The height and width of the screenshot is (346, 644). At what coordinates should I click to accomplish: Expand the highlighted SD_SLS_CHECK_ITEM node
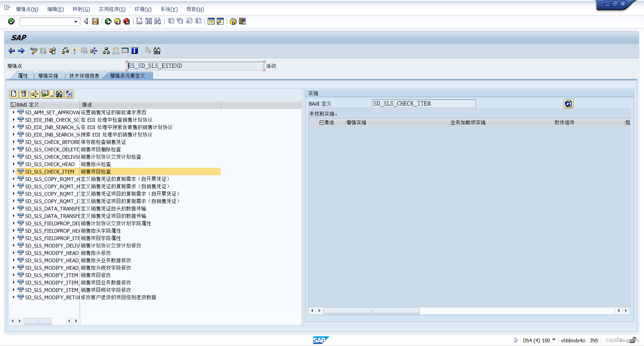(13, 171)
